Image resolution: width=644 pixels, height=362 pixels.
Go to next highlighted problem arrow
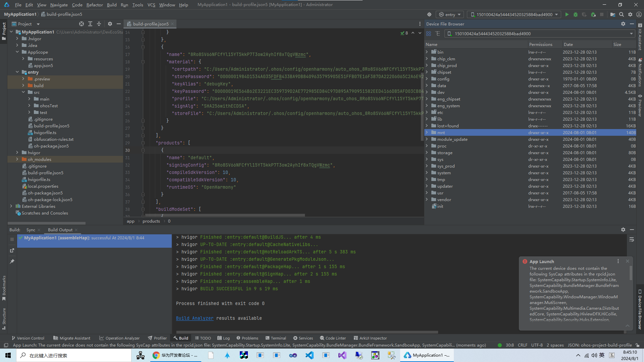coord(420,33)
